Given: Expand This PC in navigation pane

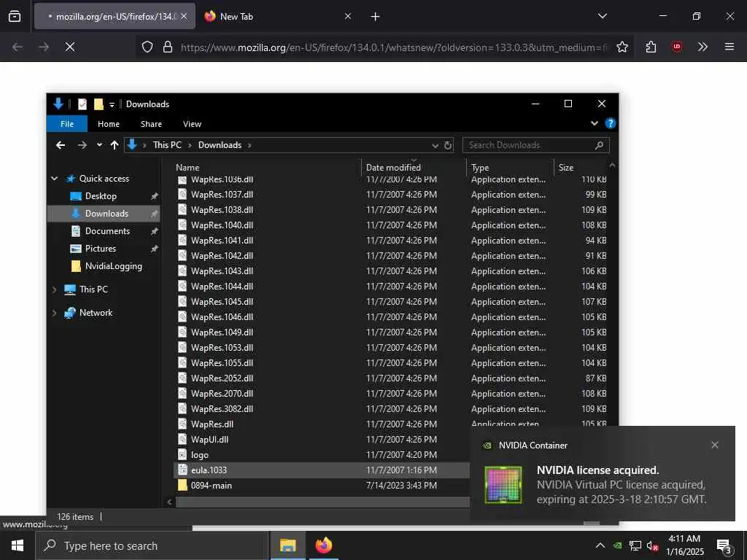Looking at the screenshot, I should [54, 289].
